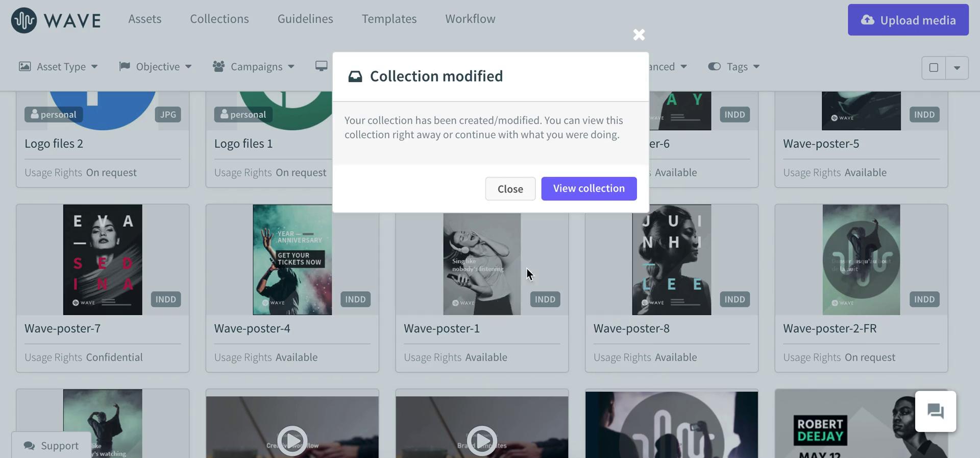Open Logo files 1 asset title
The image size is (980, 458).
pyautogui.click(x=243, y=144)
